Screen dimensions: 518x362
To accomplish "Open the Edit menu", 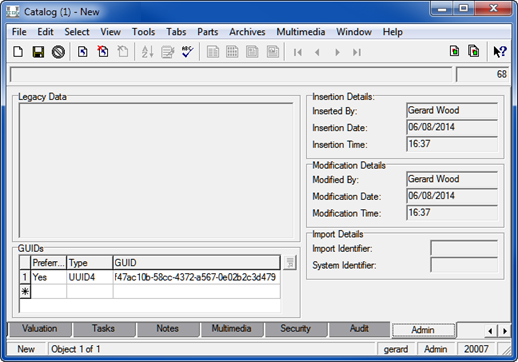I will tap(45, 32).
